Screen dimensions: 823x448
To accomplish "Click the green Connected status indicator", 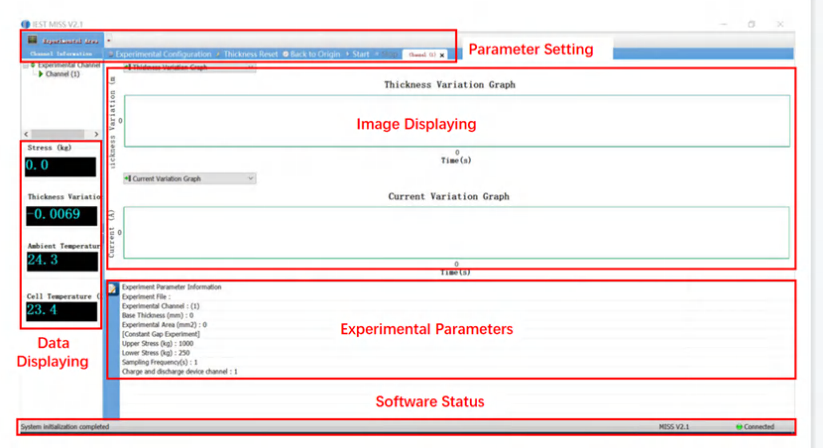I will (x=738, y=427).
